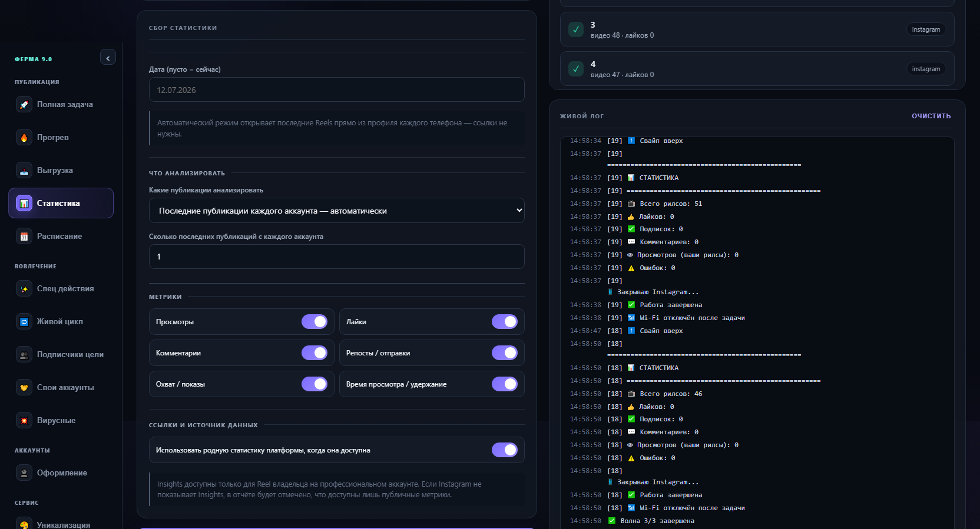This screenshot has height=529, width=980.
Task: Click the loop icon for Живой цикл
Action: point(24,322)
